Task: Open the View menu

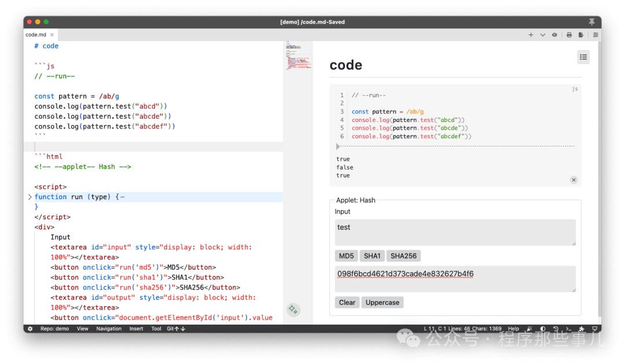Action: tap(83, 329)
